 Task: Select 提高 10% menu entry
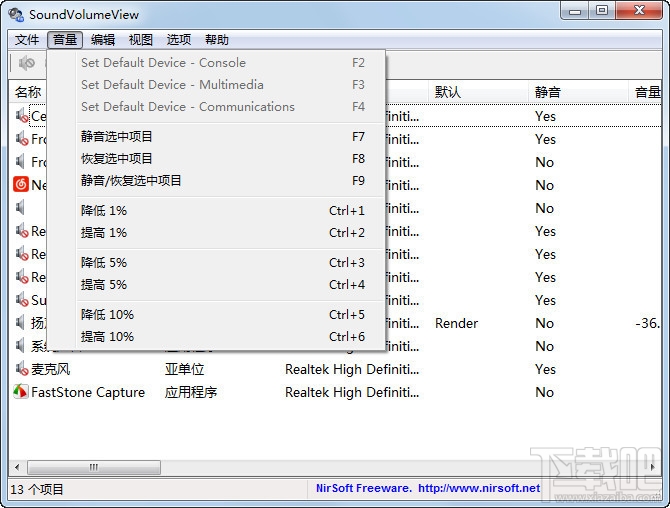click(x=222, y=337)
